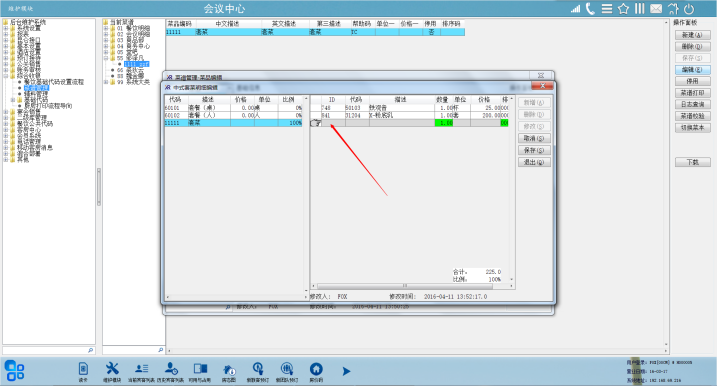Open the star favorites icon in the top bar
Image resolution: width=718 pixels, height=386 pixels.
pos(623,9)
